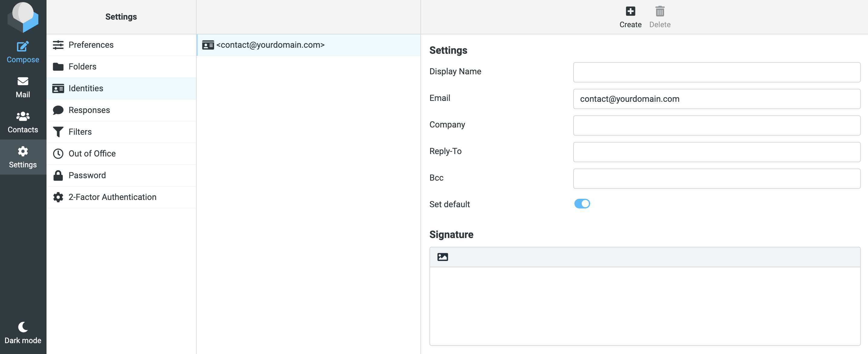This screenshot has width=868, height=354.
Task: Go to Password settings
Action: pos(87,175)
